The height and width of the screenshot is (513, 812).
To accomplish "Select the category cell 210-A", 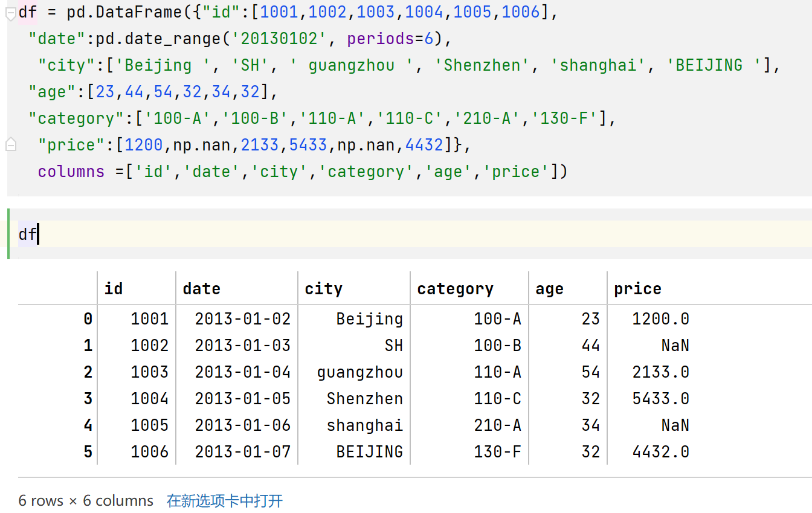I will [497, 425].
